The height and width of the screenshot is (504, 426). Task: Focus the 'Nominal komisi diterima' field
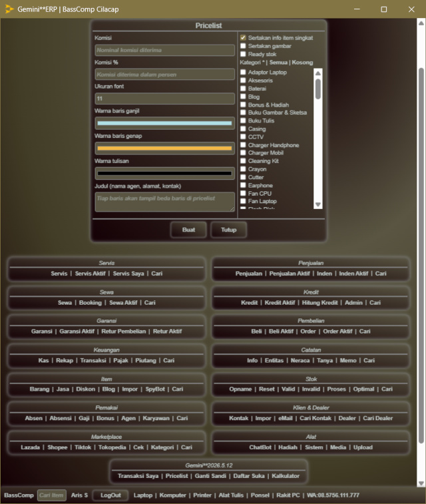164,50
